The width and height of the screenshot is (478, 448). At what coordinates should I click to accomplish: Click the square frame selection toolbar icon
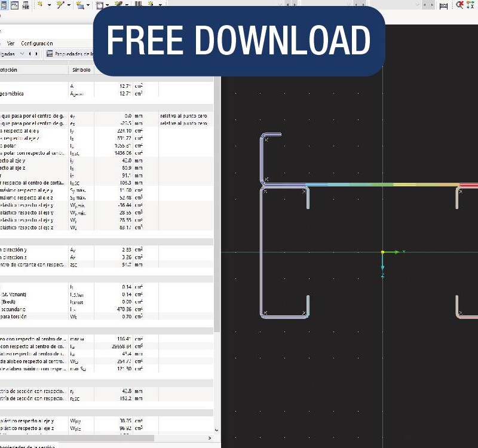pyautogui.click(x=100, y=5)
